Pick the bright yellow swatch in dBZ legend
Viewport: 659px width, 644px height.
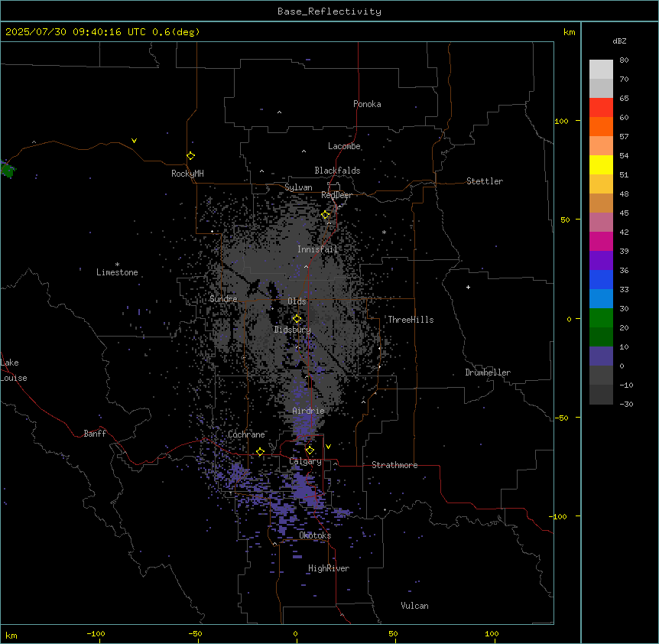[601, 164]
